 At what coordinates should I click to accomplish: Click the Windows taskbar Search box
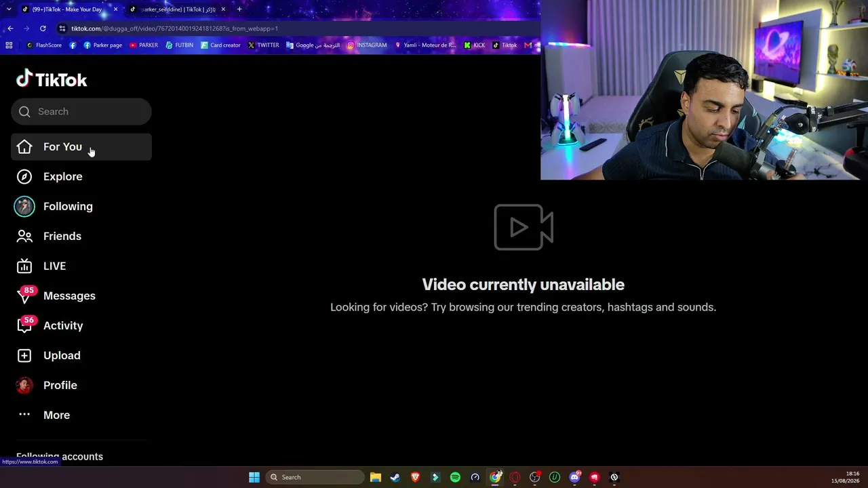(x=315, y=477)
